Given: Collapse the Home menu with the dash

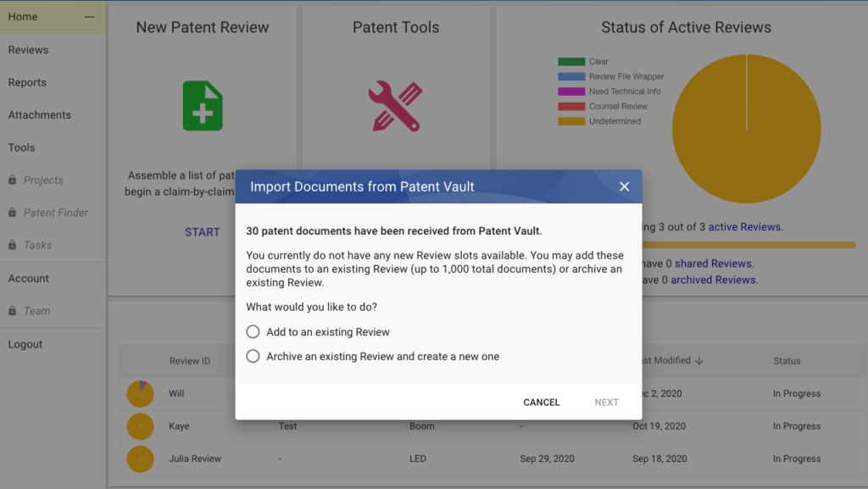Looking at the screenshot, I should pyautogui.click(x=90, y=17).
